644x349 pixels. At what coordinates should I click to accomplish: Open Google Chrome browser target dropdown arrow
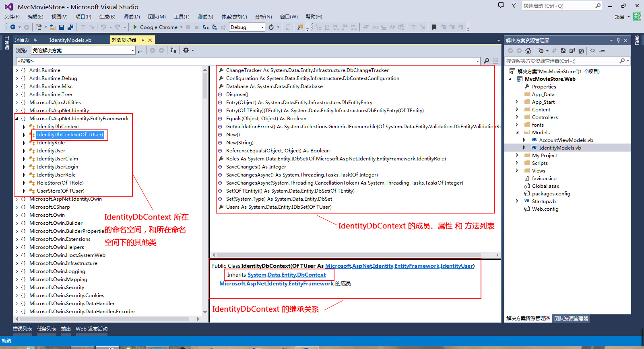click(x=181, y=27)
